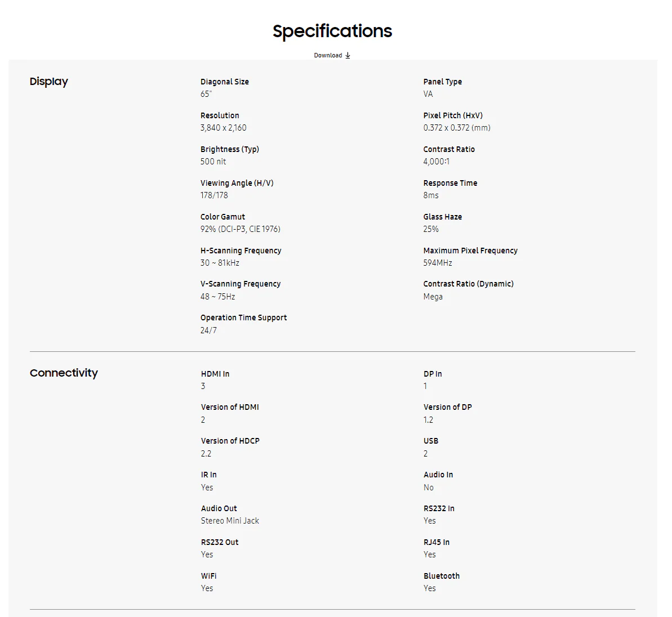
Task: Click the Brightness (Typ) 500 nit value
Action: [x=213, y=162]
